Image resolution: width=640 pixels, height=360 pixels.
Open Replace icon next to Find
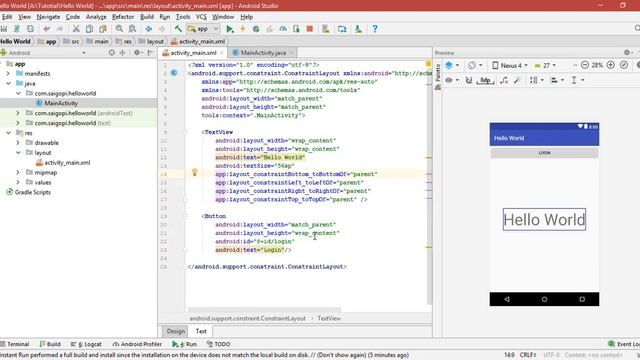132,29
